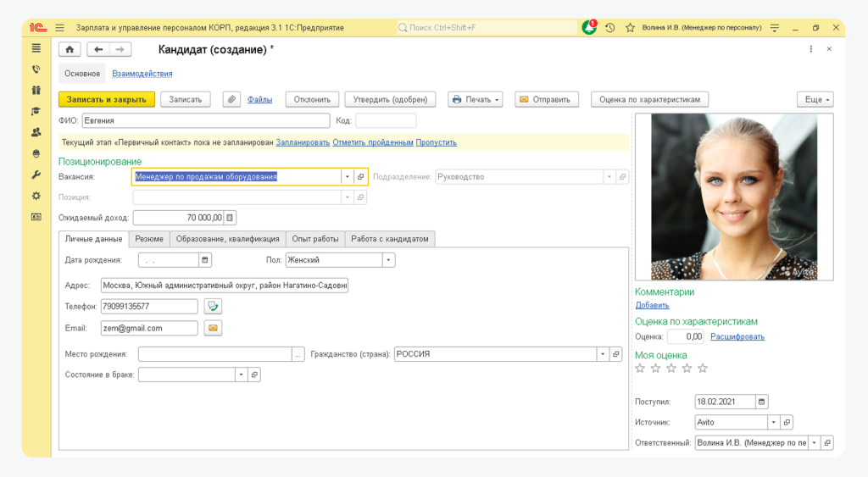868x477 pixels.
Task: Open the Пол dropdown
Action: pos(388,260)
